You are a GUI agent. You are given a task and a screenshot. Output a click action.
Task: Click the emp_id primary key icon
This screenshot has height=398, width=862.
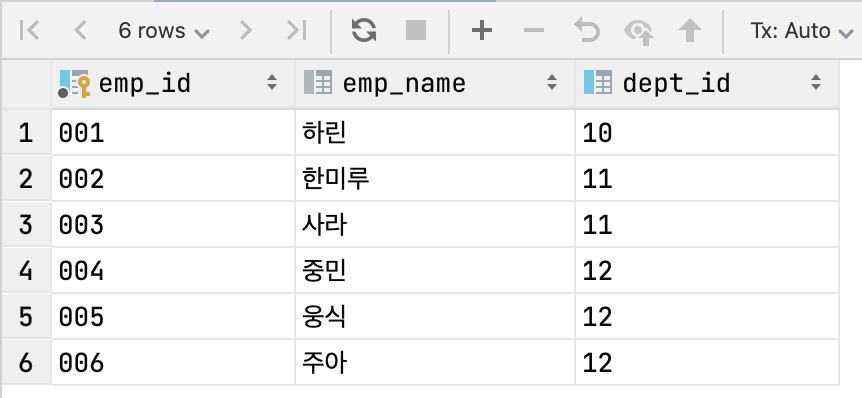(74, 84)
